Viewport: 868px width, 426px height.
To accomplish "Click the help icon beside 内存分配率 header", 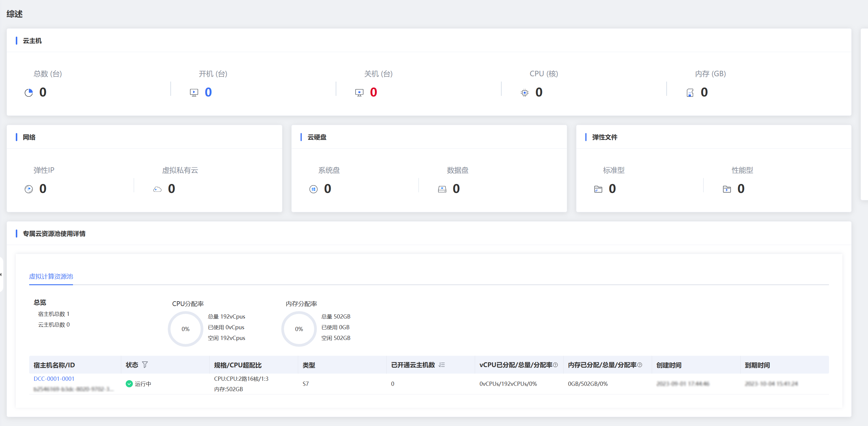I will (640, 365).
